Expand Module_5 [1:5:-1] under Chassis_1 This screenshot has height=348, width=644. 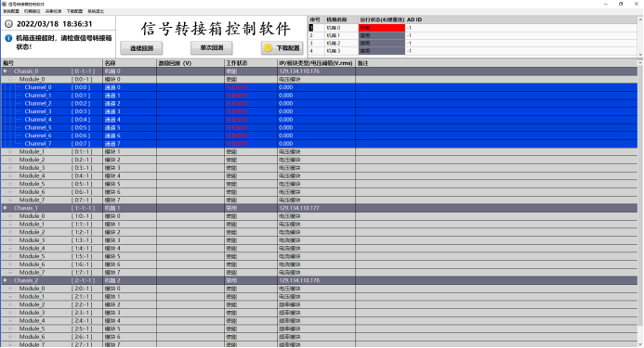coord(10,256)
